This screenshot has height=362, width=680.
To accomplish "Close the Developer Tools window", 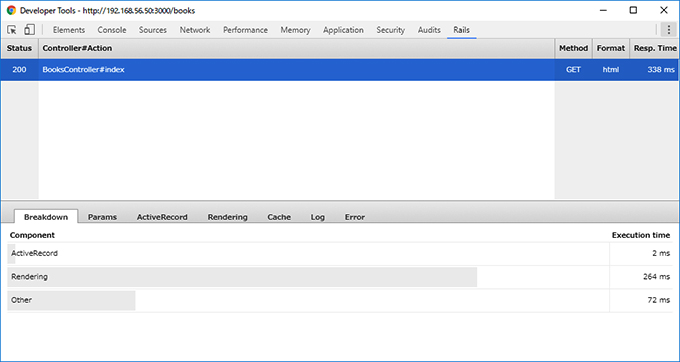I will pos(664,10).
